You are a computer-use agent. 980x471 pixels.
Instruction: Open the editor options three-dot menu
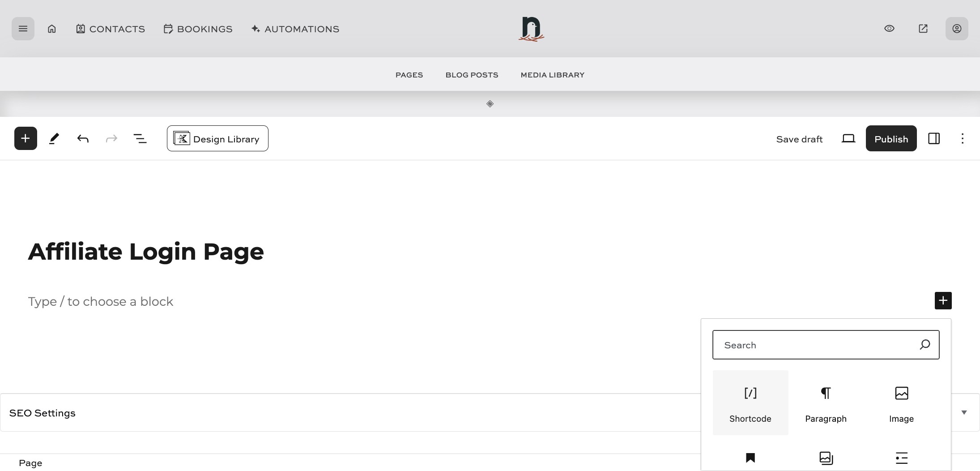point(962,138)
